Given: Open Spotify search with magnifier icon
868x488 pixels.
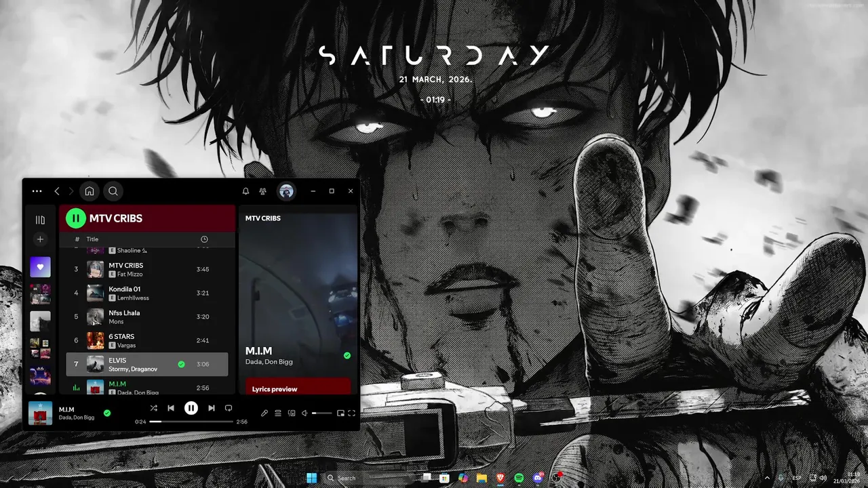Looking at the screenshot, I should point(113,191).
